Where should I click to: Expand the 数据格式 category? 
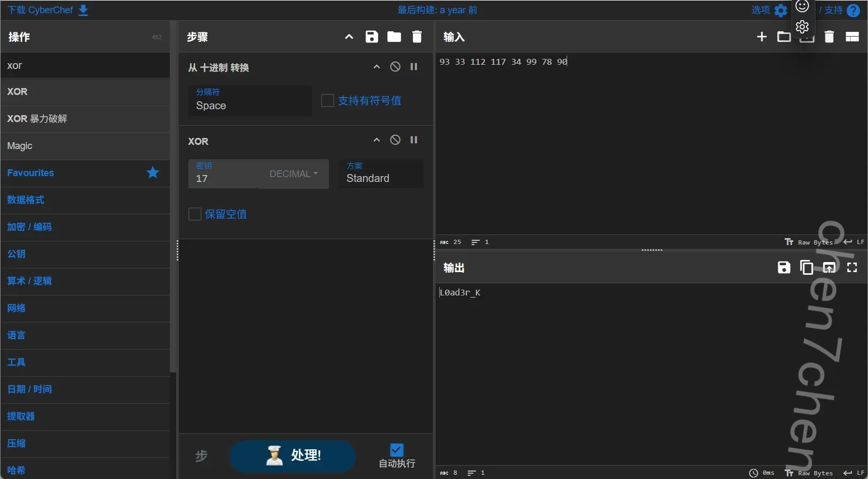(85, 200)
